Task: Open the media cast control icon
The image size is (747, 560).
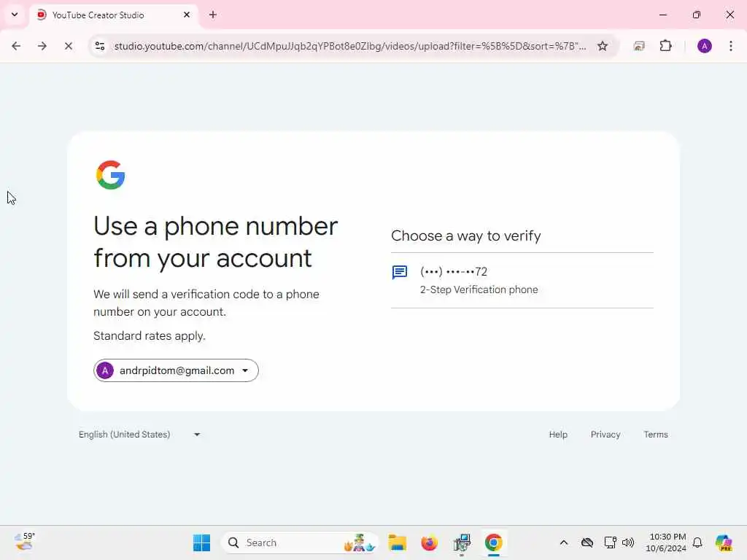Action: pos(639,46)
